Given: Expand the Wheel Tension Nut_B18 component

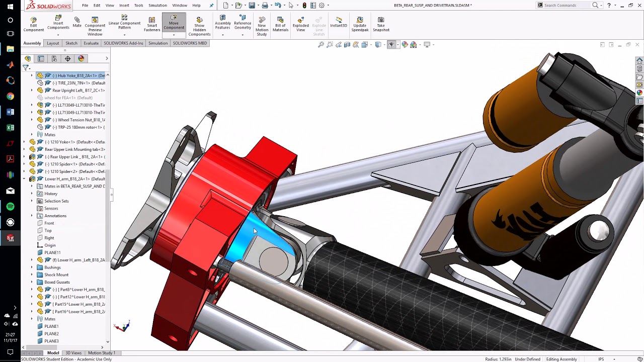Looking at the screenshot, I should click(32, 120).
